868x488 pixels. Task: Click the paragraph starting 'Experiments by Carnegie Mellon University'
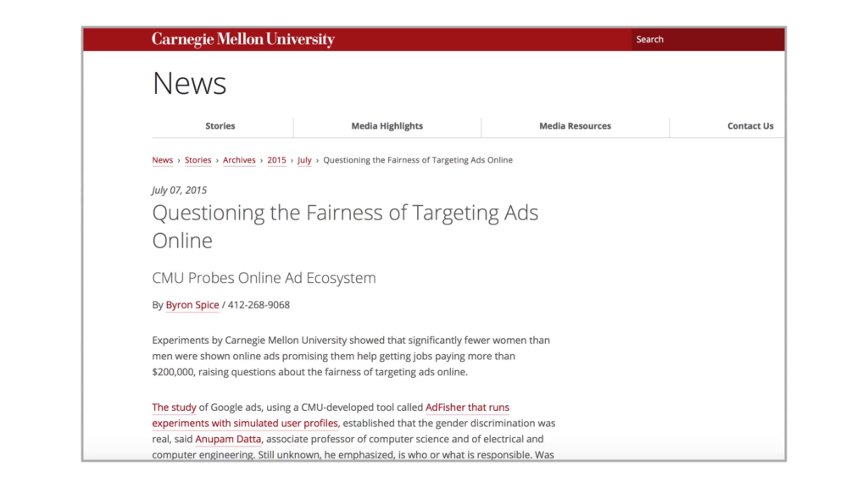(351, 357)
